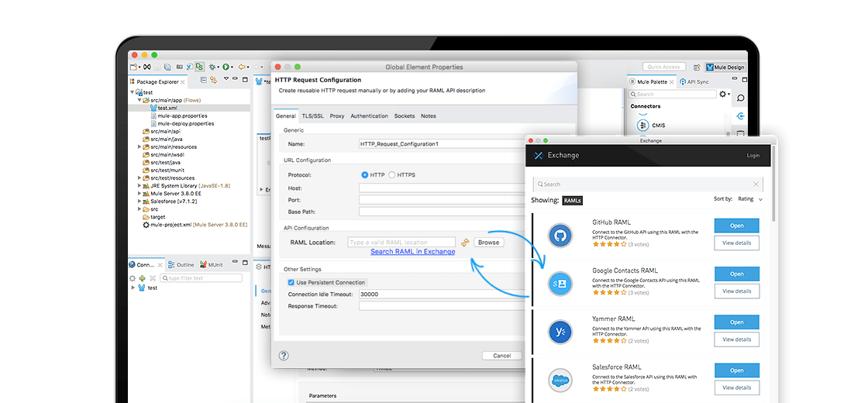The image size is (868, 403).
Task: Select test.xml in Package Explorer
Action: pyautogui.click(x=166, y=108)
